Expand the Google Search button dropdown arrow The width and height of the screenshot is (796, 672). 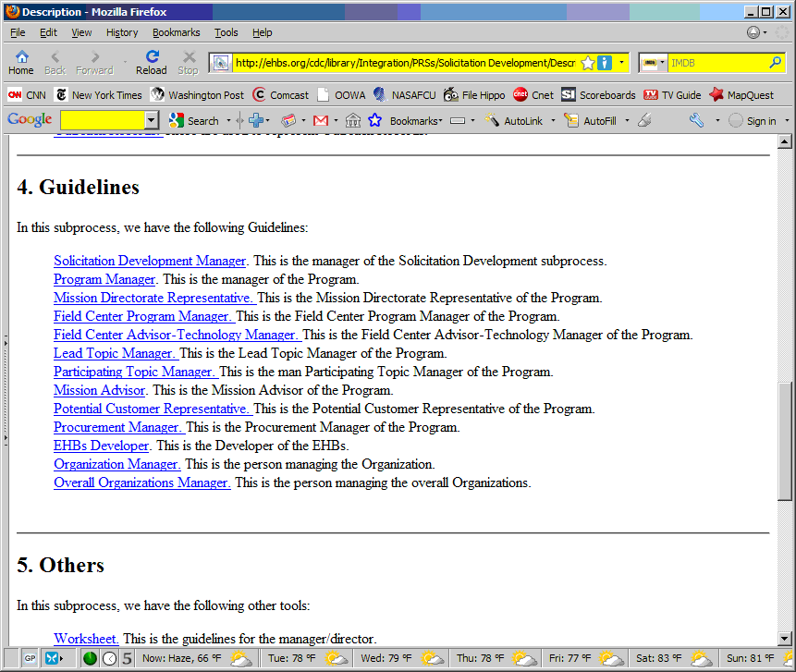click(228, 121)
